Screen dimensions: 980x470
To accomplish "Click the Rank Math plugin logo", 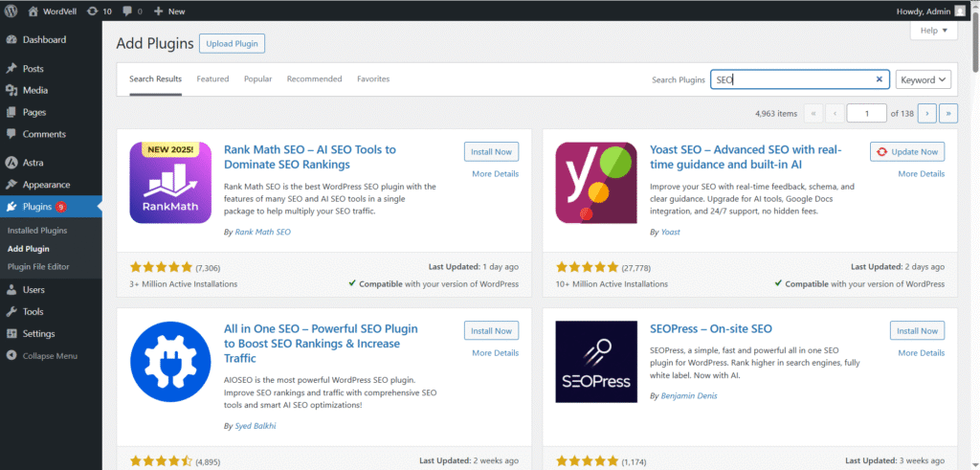I will tap(170, 183).
